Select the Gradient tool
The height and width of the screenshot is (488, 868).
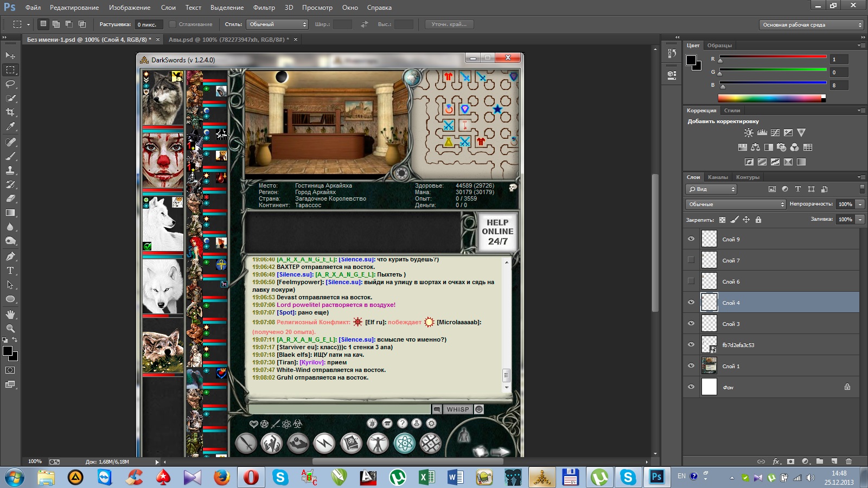click(x=10, y=213)
